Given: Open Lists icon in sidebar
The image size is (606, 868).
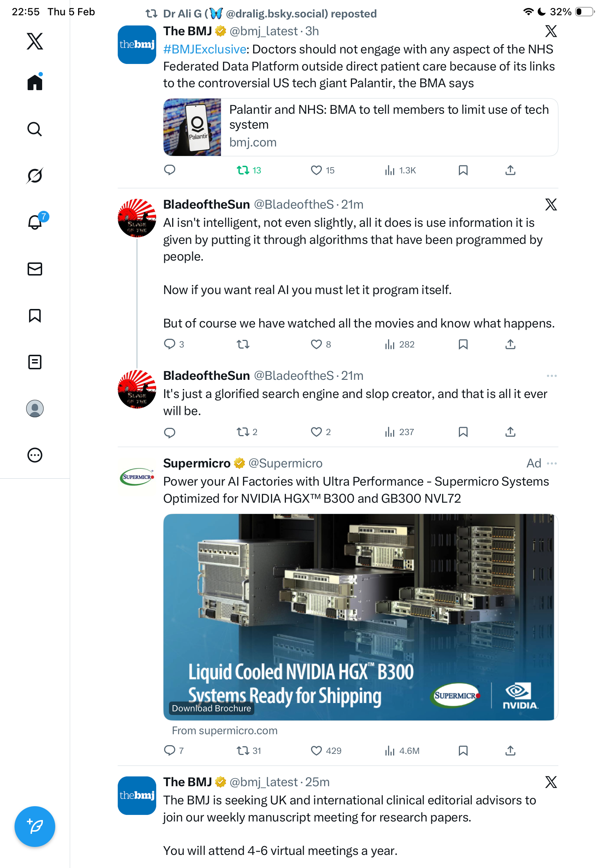Looking at the screenshot, I should (35, 362).
